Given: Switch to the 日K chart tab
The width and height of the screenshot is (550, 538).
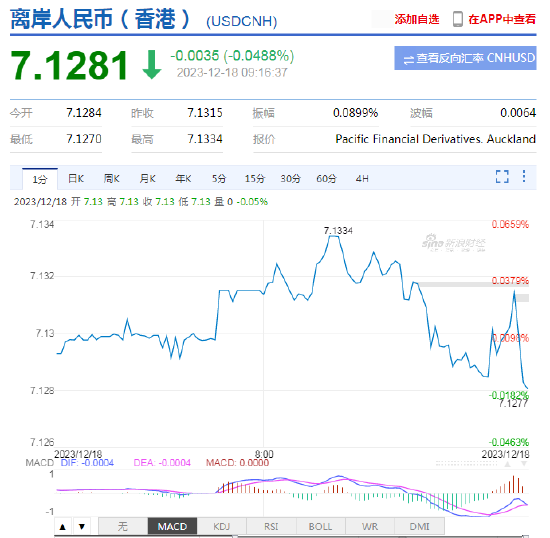Looking at the screenshot, I should [76, 179].
